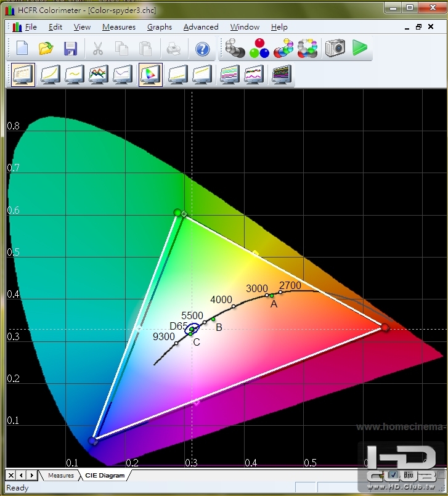Viewport: 448px width, 496px height.
Task: Show the Measures table view monitor icon
Action: coord(23,75)
